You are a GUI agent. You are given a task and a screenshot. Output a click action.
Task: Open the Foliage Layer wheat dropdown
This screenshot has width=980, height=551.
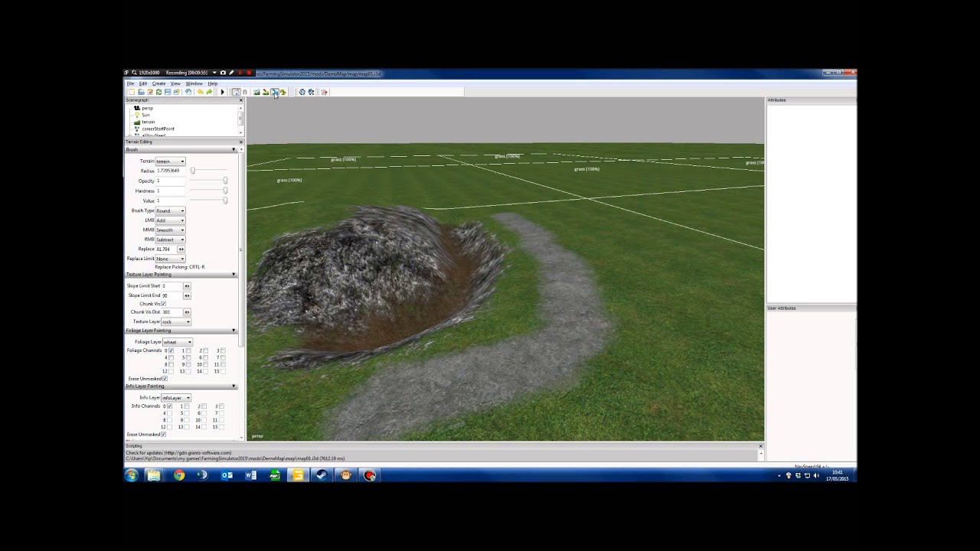click(177, 342)
